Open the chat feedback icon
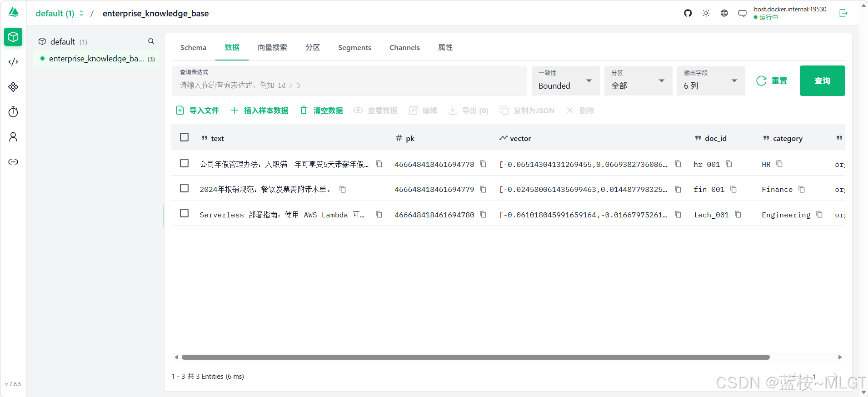This screenshot has height=397, width=868. 743,13
